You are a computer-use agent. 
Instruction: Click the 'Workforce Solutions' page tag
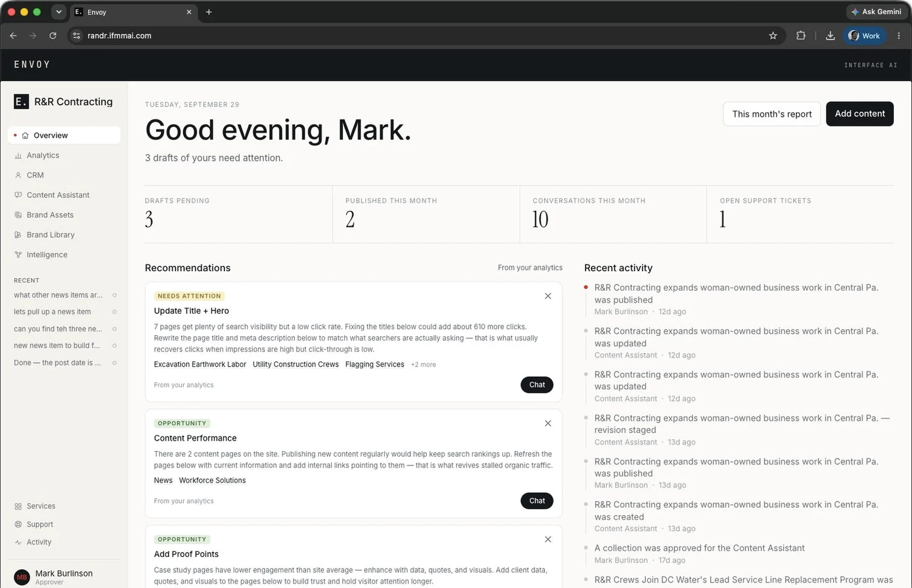click(212, 480)
